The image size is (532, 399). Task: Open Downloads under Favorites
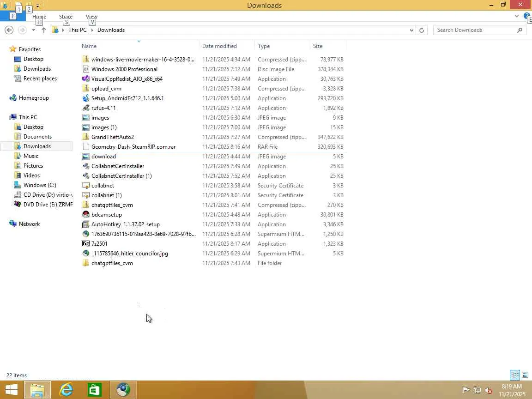[37, 68]
